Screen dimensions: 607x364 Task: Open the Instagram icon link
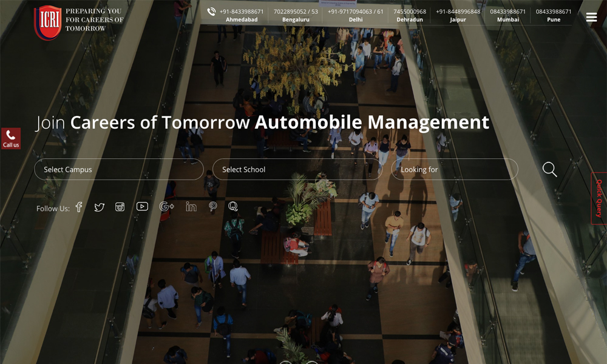120,207
